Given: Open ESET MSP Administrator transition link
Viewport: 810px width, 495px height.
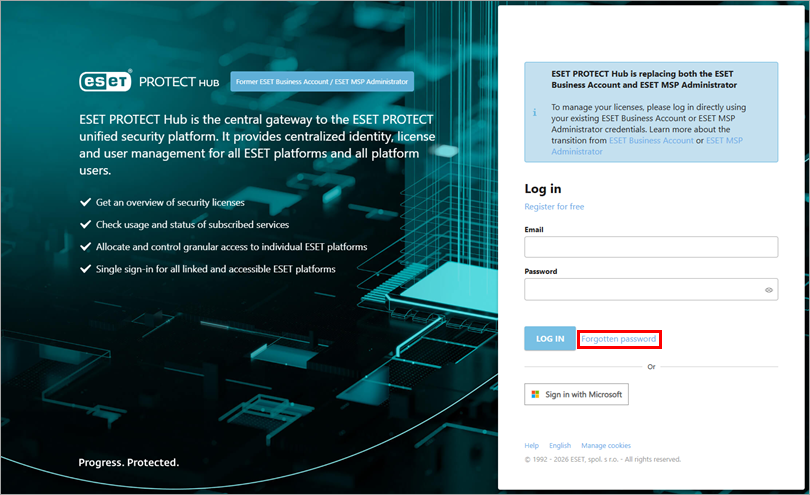Looking at the screenshot, I should [x=724, y=141].
